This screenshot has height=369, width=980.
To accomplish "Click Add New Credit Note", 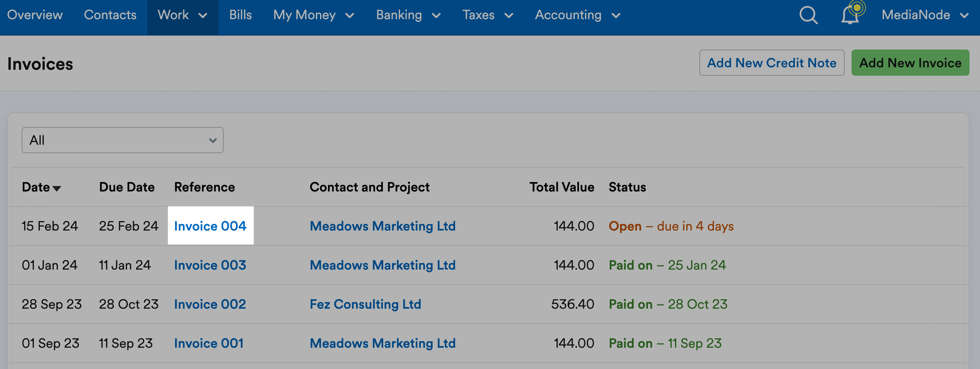I will pyautogui.click(x=772, y=63).
